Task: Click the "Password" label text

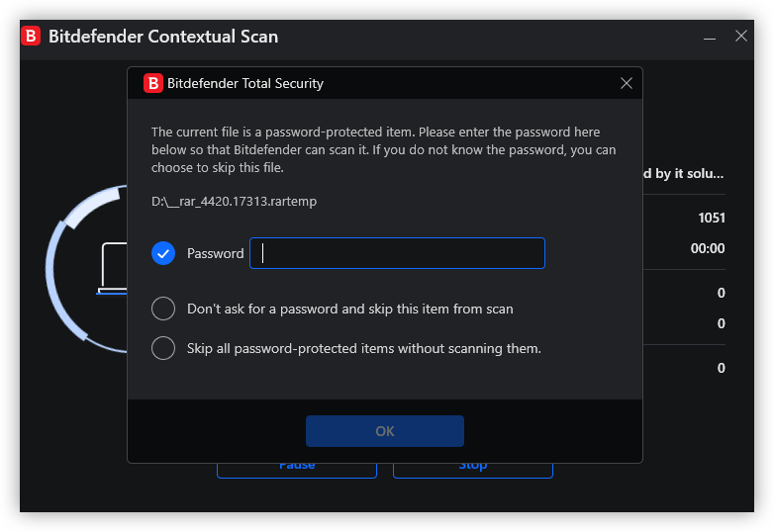Action: (x=215, y=253)
